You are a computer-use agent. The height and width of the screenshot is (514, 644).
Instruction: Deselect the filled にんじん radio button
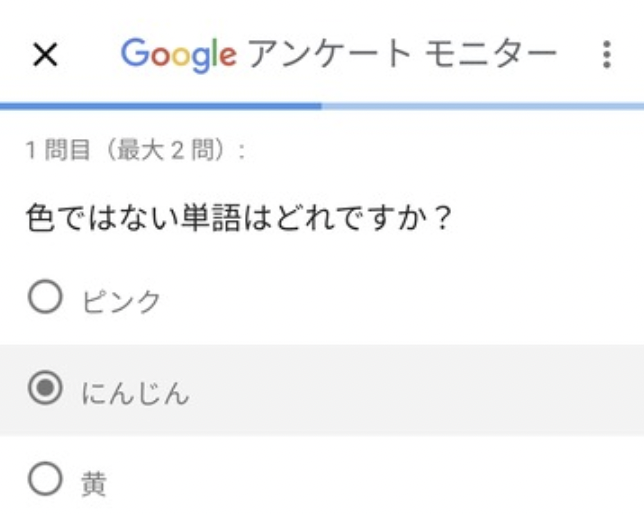[45, 388]
